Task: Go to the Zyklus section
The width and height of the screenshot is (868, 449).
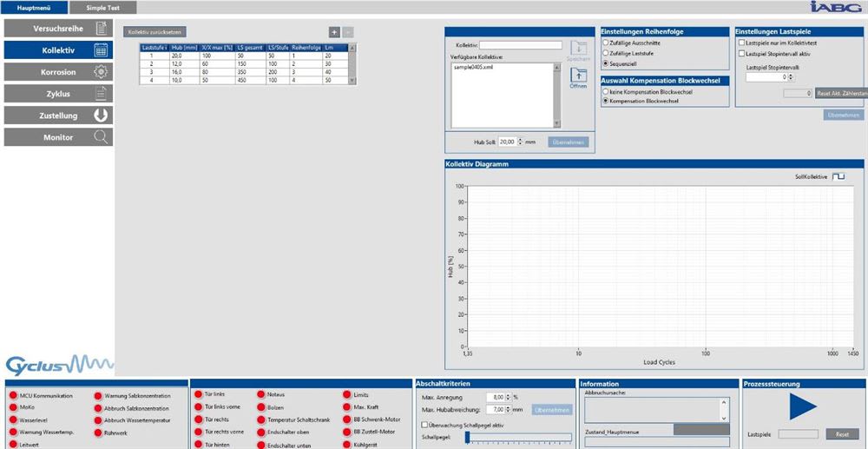Action: click(x=58, y=94)
